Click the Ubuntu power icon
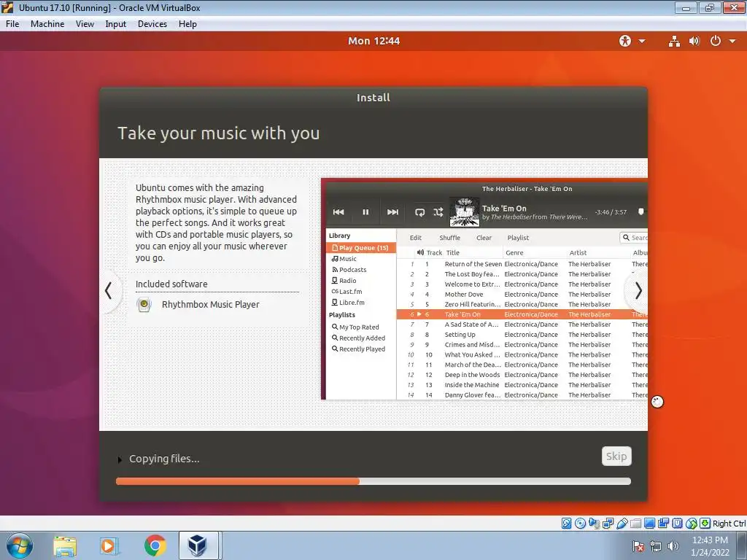 (716, 41)
